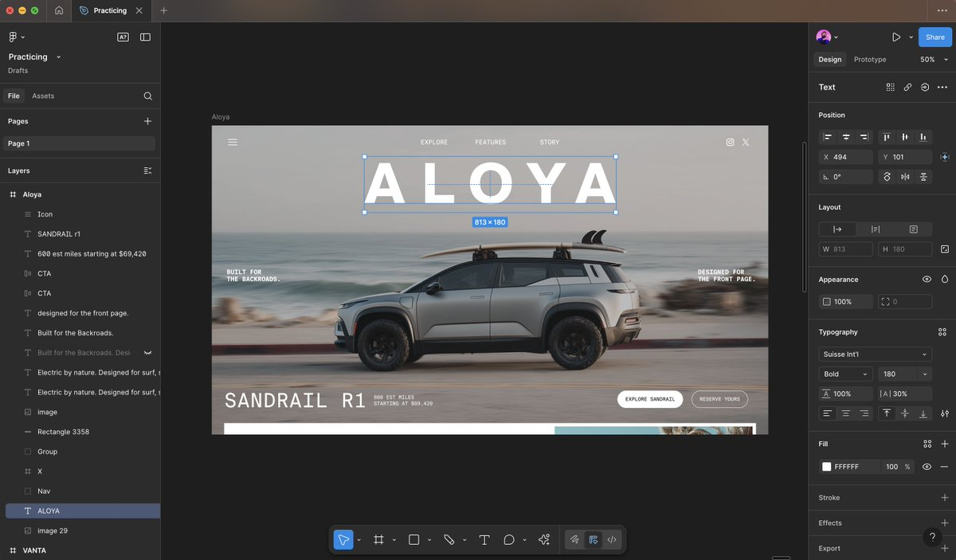Align bottom in Position section
The width and height of the screenshot is (956, 560).
(x=923, y=137)
